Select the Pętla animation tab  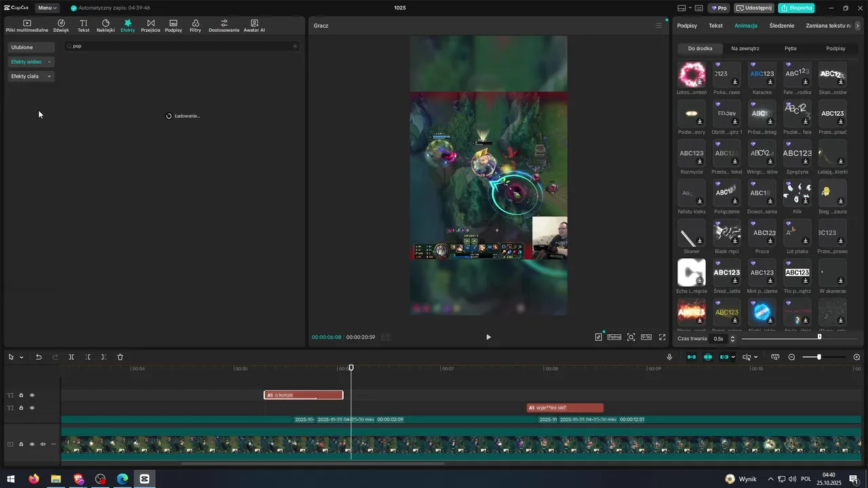791,49
